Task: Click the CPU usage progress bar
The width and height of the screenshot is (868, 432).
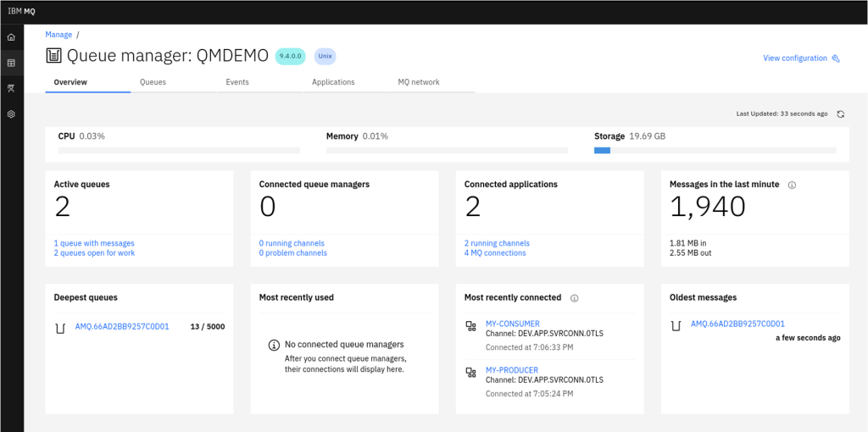Action: coord(179,151)
